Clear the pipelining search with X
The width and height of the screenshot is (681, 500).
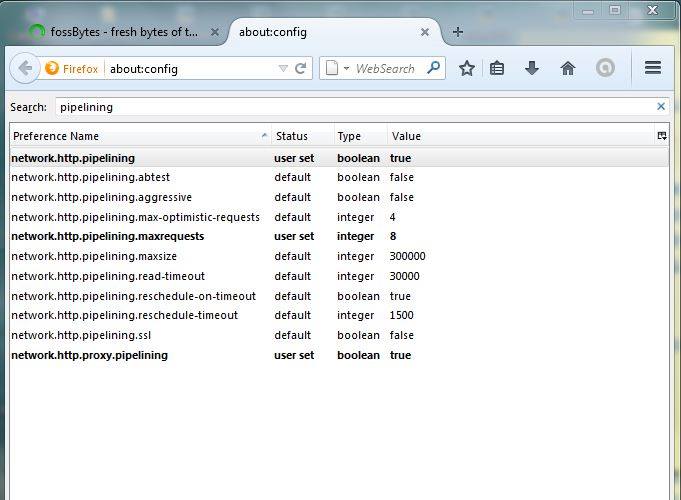point(660,106)
